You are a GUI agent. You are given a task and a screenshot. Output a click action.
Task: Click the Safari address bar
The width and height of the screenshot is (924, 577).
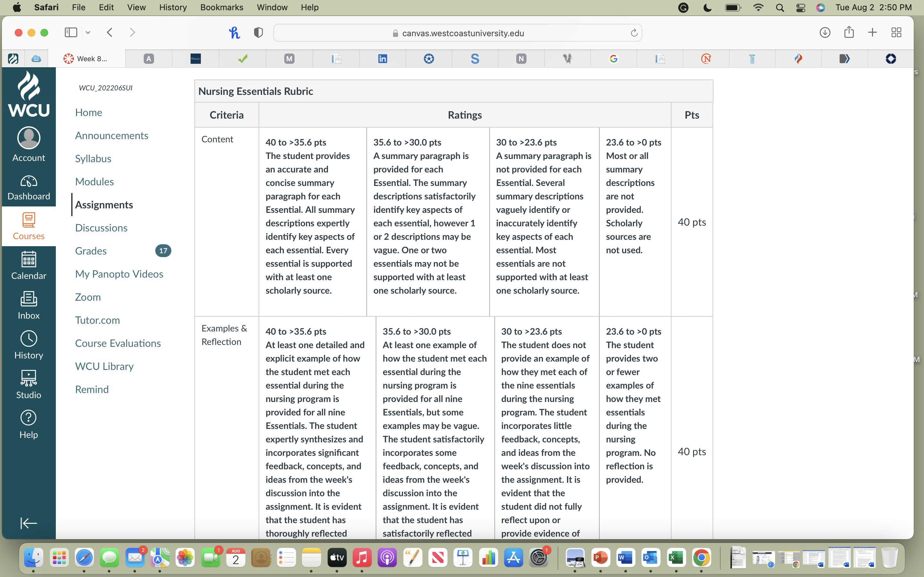458,33
